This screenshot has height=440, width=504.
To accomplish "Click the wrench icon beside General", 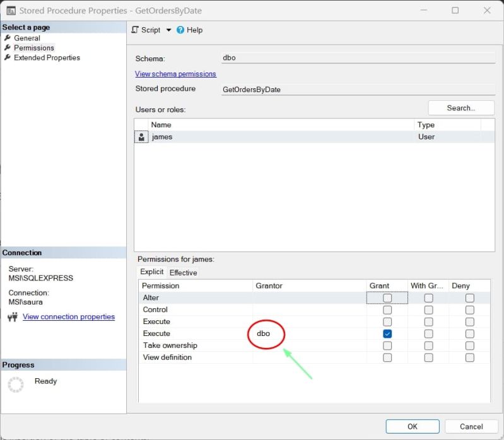I will [8, 38].
